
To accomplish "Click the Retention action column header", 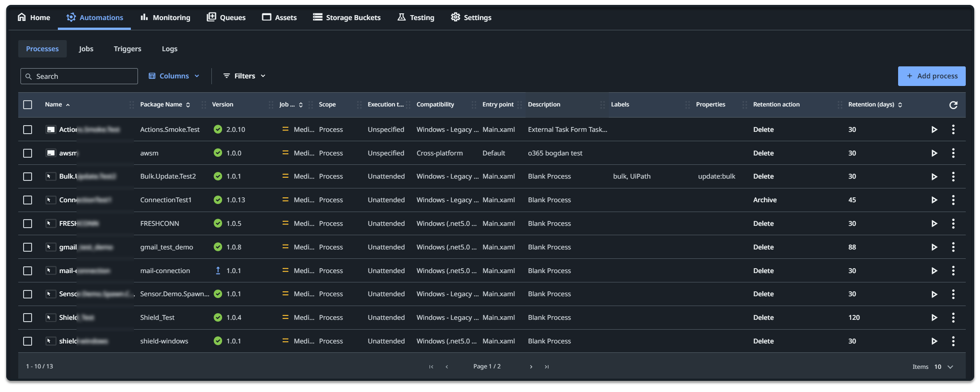I will click(x=776, y=105).
